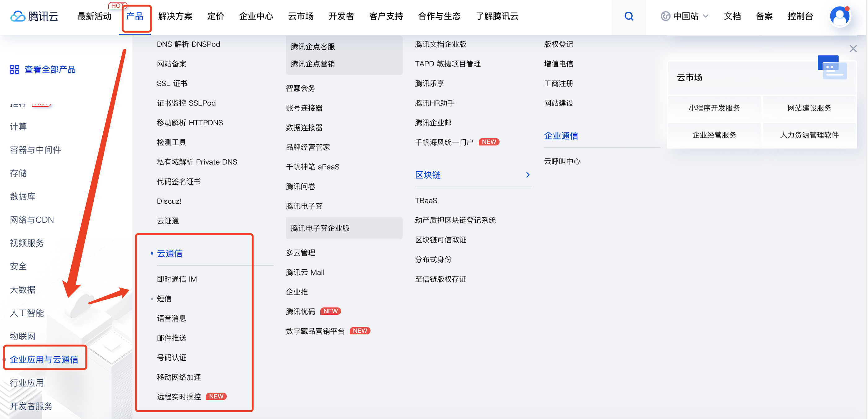Open 版权登记 service
This screenshot has width=868, height=419.
click(x=558, y=44)
